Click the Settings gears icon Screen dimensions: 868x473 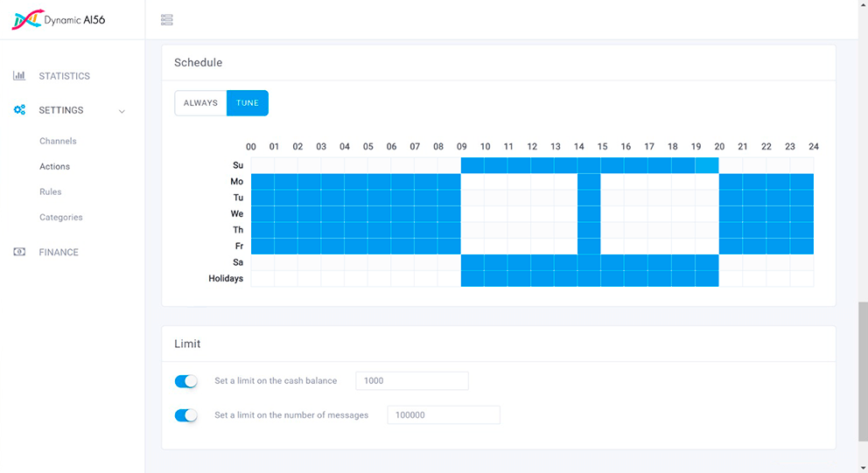click(19, 110)
